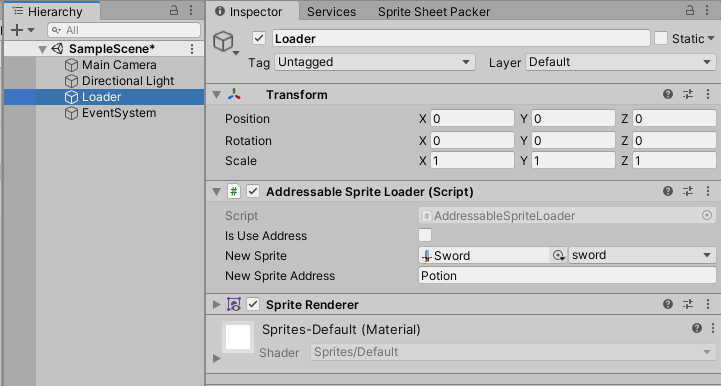The image size is (721, 386).
Task: Open Transform component options menu
Action: (x=708, y=94)
